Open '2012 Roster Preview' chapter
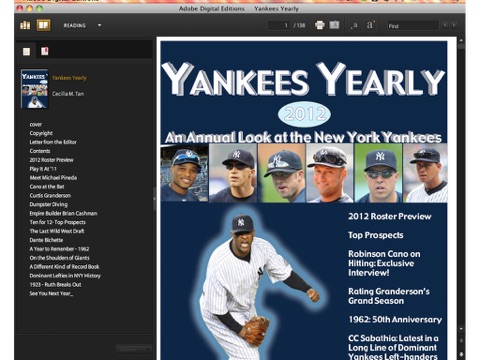The image size is (480, 360). tap(51, 160)
